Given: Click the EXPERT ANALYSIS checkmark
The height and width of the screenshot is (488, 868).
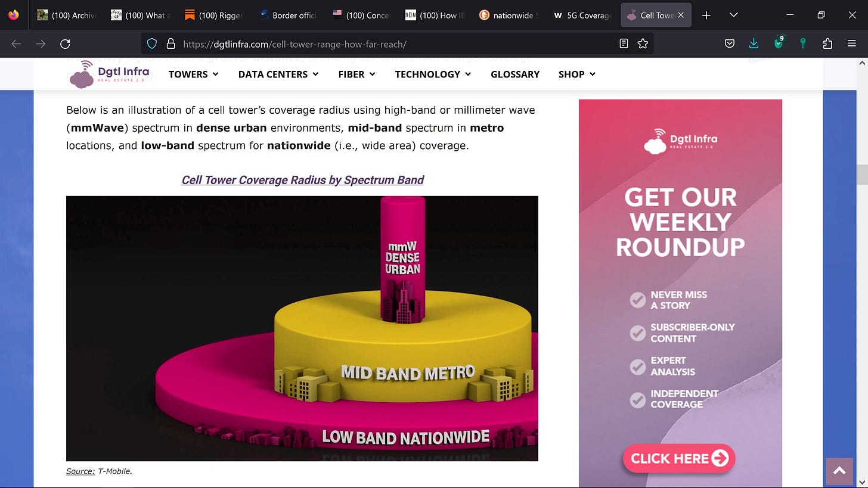Looking at the screenshot, I should tap(638, 366).
